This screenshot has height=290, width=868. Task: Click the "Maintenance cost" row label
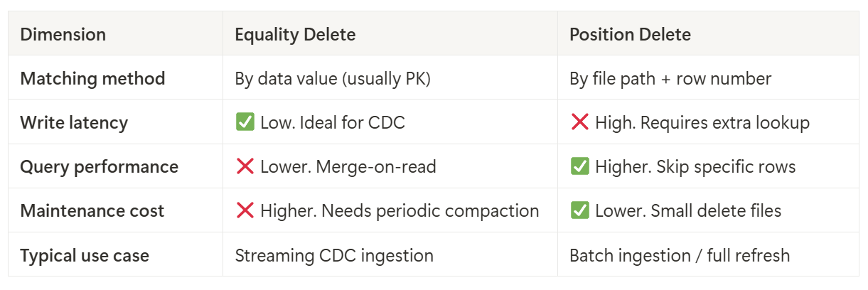click(x=92, y=210)
